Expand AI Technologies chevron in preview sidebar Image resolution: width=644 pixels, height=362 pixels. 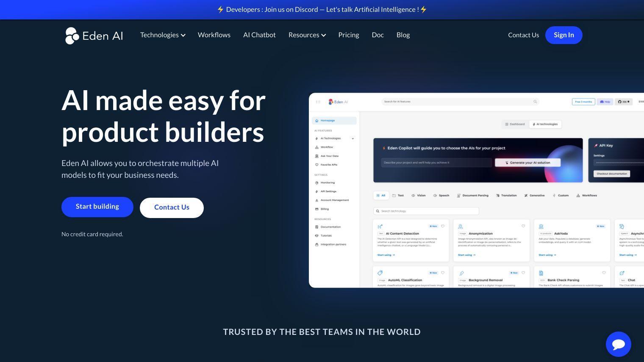point(353,138)
